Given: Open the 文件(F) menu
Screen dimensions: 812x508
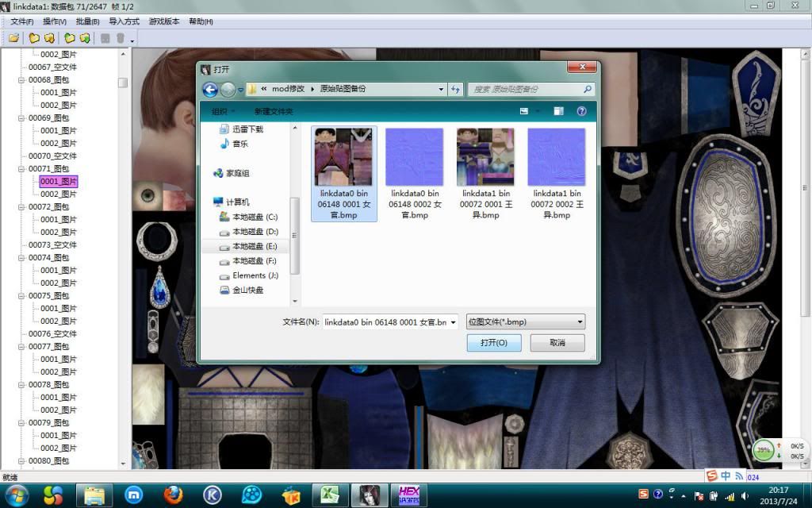Looking at the screenshot, I should click(x=21, y=21).
